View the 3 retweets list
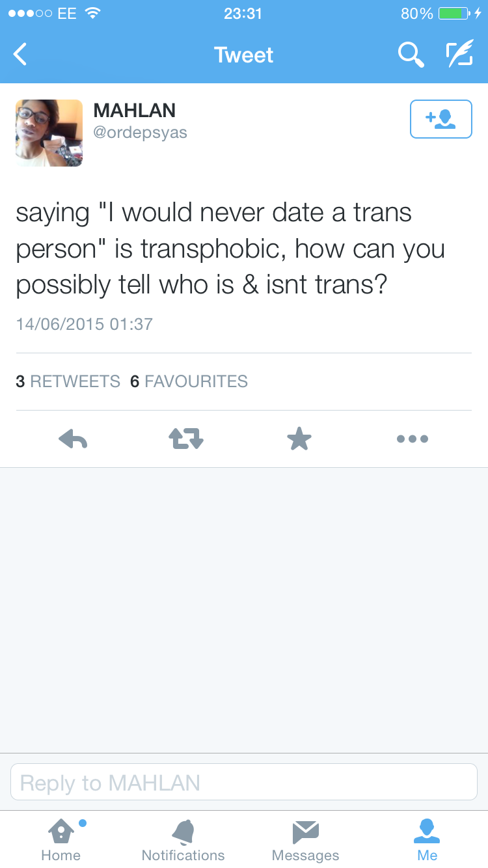The image size is (488, 868). point(68,381)
